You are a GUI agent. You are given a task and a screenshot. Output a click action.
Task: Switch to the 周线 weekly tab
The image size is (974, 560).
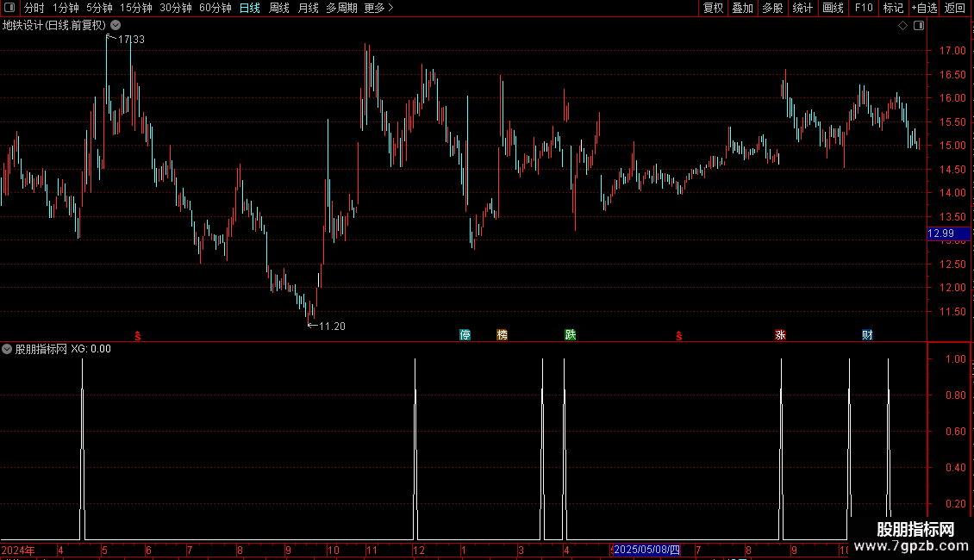pyautogui.click(x=279, y=8)
